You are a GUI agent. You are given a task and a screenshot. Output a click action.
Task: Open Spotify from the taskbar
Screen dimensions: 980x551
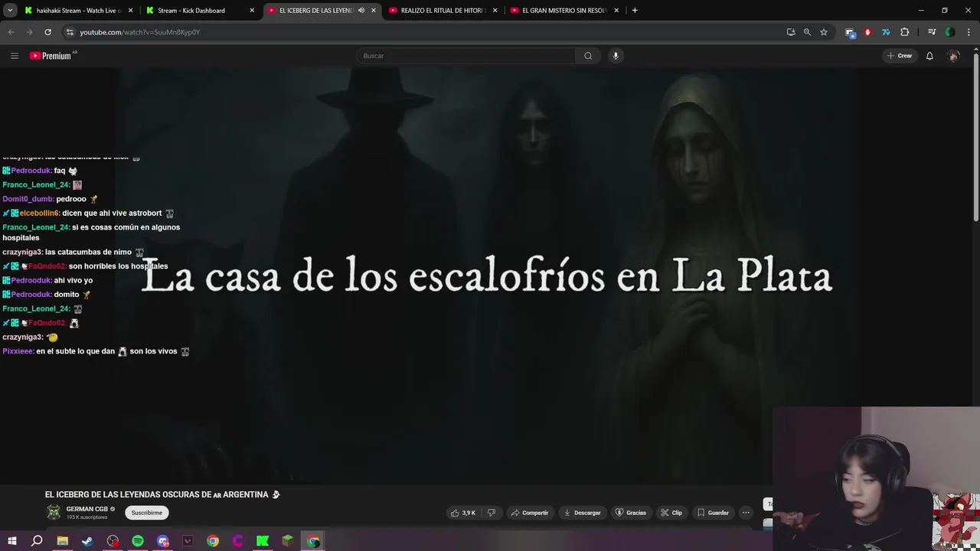pos(138,541)
